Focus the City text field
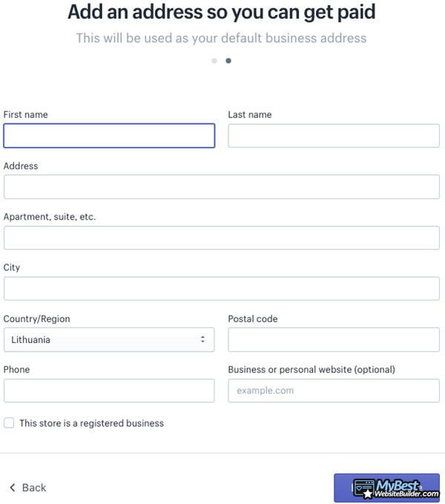The height and width of the screenshot is (504, 445). tap(222, 288)
